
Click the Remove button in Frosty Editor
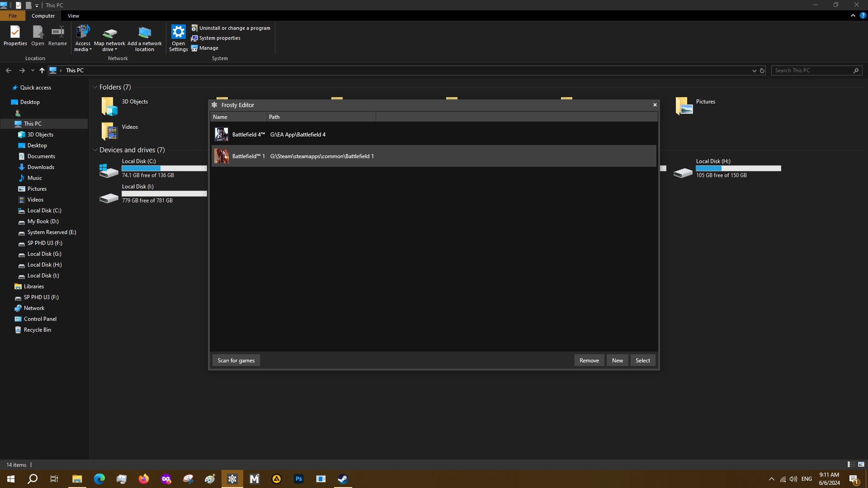(589, 360)
